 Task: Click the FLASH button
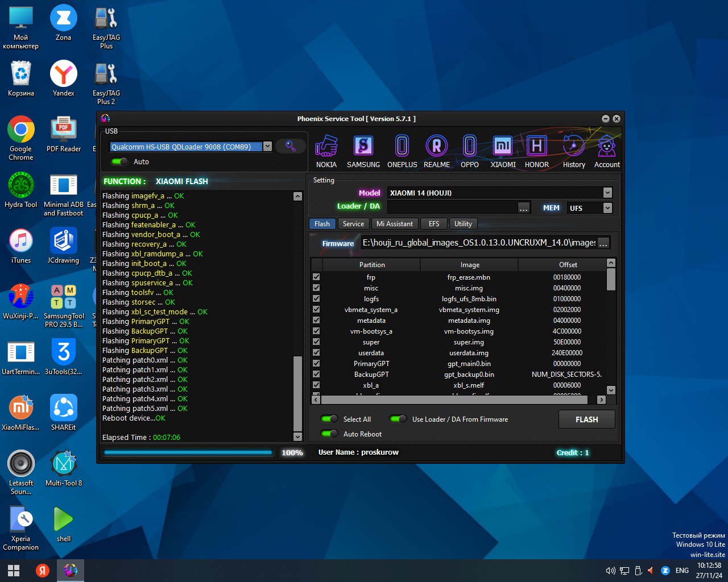pos(587,419)
